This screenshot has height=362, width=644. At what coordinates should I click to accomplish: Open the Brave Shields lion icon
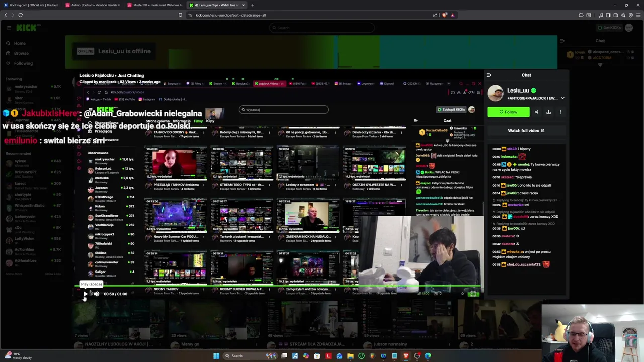point(444,15)
